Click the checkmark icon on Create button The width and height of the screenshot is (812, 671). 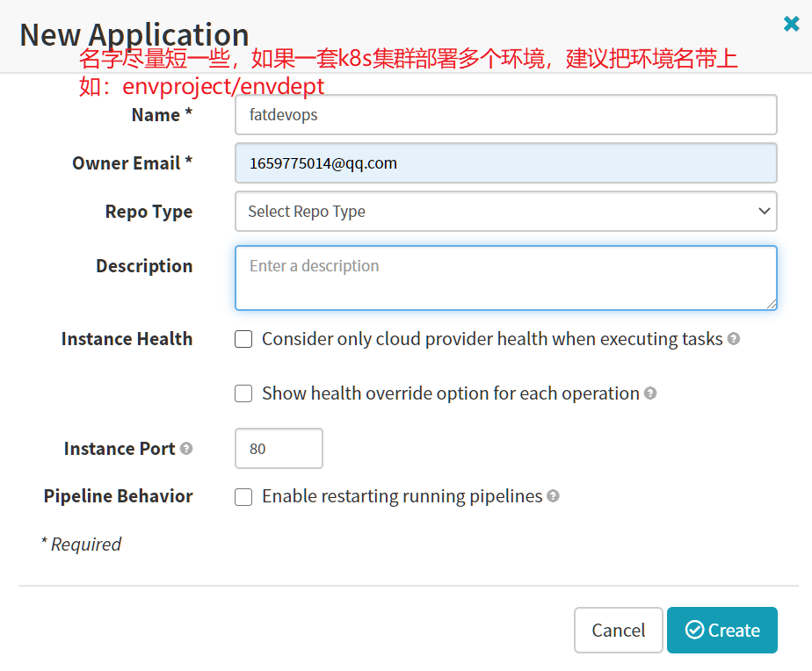[694, 631]
